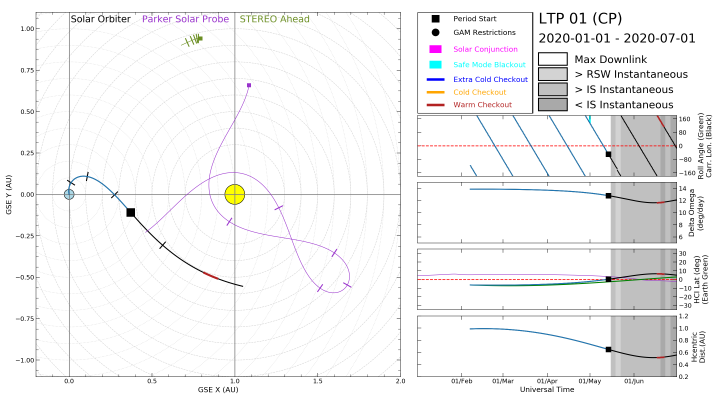Select black square marker in the Roll Angle panel
720x405 pixels.
coord(608,154)
